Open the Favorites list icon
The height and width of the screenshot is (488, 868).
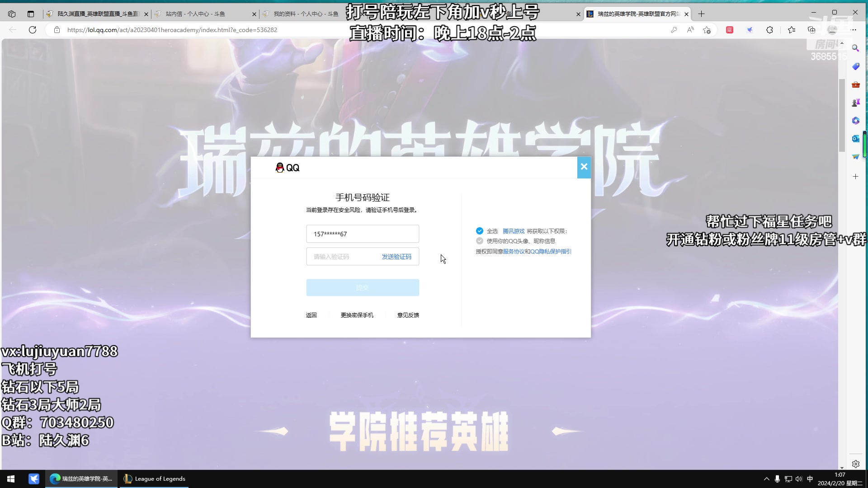point(792,30)
